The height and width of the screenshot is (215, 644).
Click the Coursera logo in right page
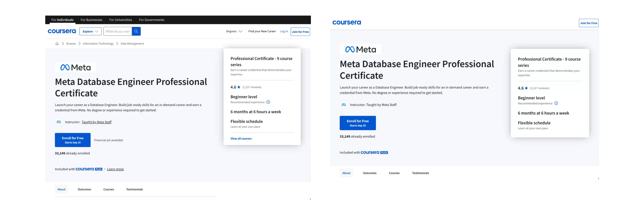(346, 23)
